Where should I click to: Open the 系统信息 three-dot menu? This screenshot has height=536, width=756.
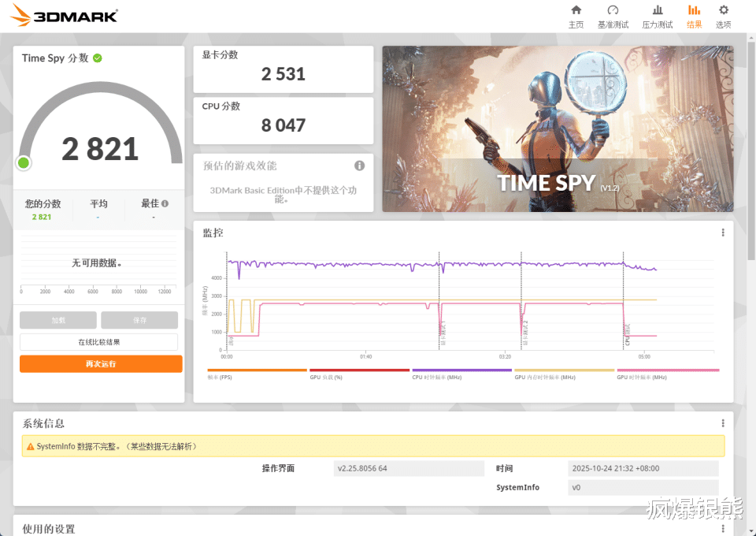(x=723, y=423)
